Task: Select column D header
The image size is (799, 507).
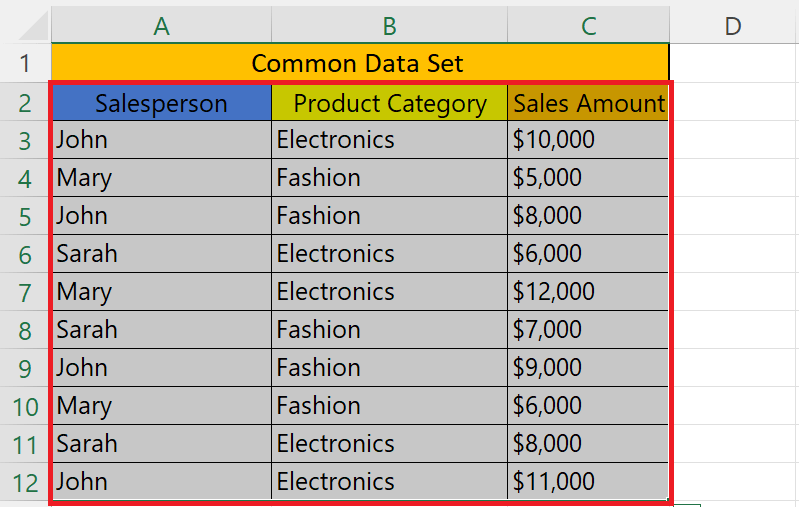Action: coord(734,25)
